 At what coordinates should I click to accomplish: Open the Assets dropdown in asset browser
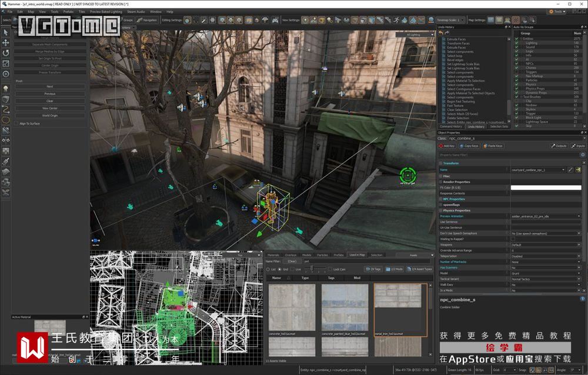[416, 255]
